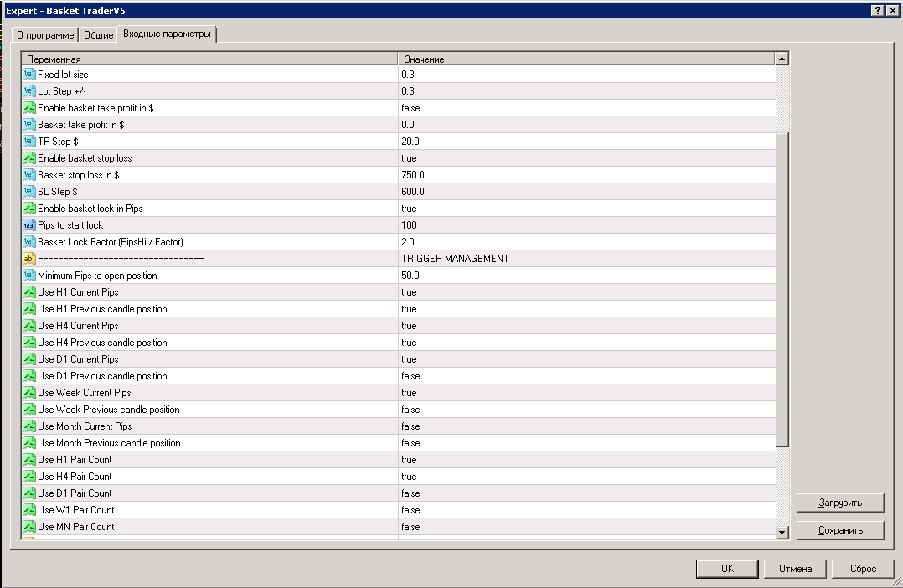Screen dimensions: 903x588
Task: Click the icon for Use D1 Previous candle position
Action: (x=28, y=375)
